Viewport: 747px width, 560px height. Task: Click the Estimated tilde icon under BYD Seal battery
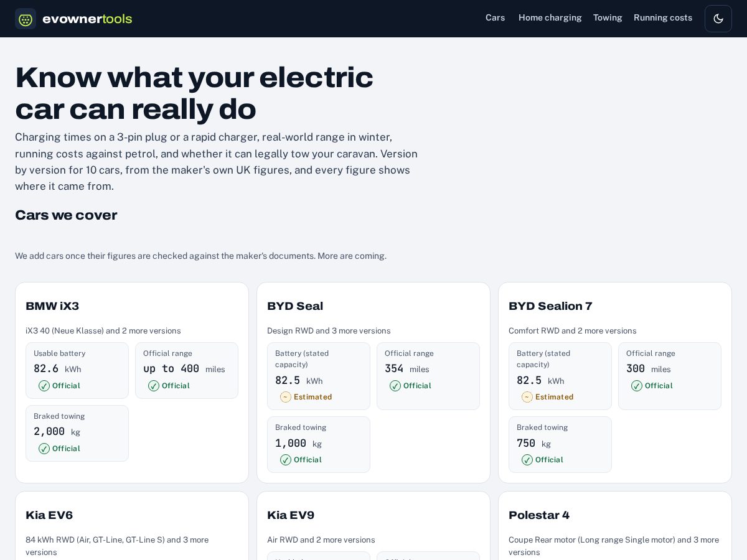click(x=286, y=397)
